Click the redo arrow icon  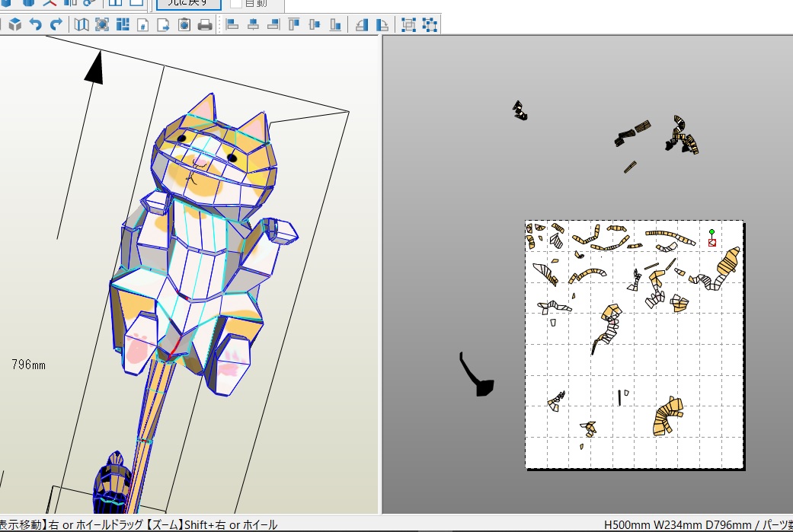[x=56, y=24]
